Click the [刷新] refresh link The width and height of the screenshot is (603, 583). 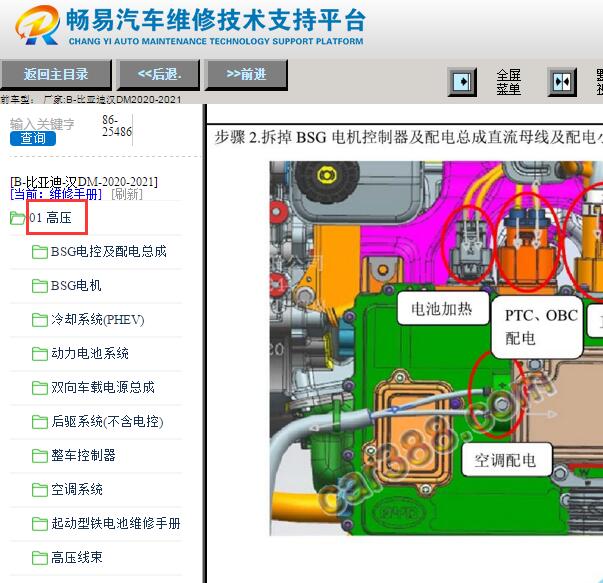(x=127, y=194)
